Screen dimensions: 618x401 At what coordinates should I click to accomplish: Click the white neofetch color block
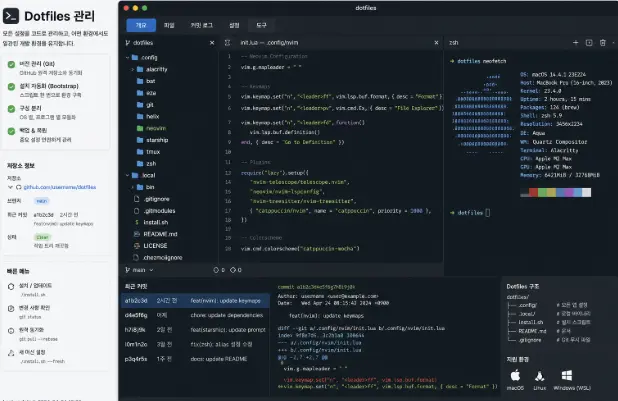pos(586,192)
